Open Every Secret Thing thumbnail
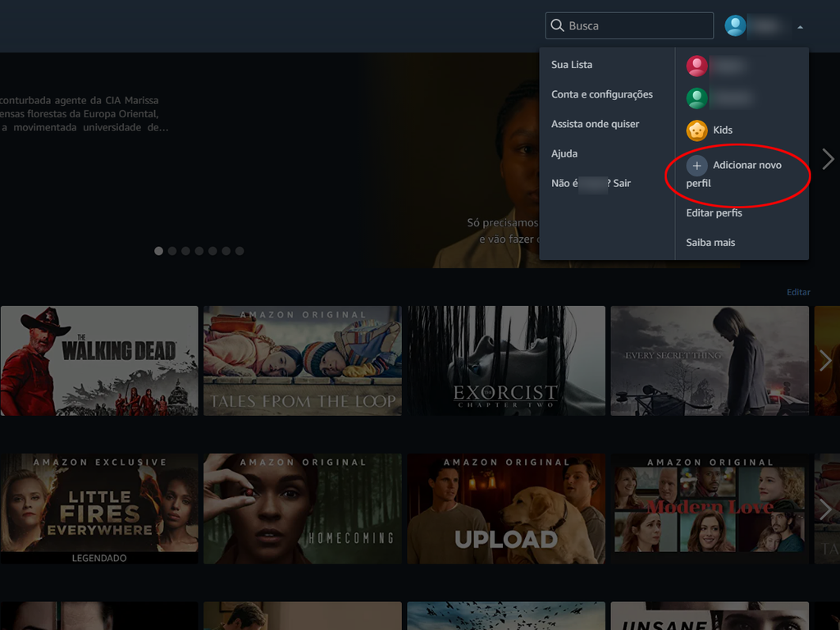Image resolution: width=840 pixels, height=630 pixels. (x=710, y=361)
